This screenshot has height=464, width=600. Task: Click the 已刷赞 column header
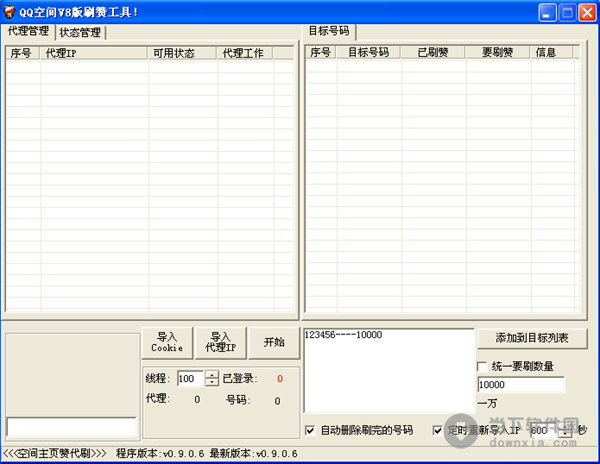(x=433, y=52)
